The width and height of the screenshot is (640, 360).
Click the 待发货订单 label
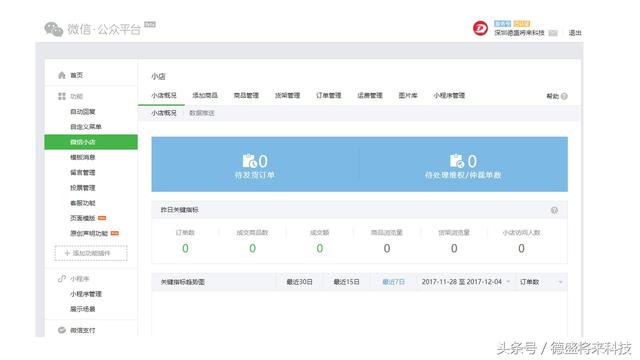click(255, 175)
